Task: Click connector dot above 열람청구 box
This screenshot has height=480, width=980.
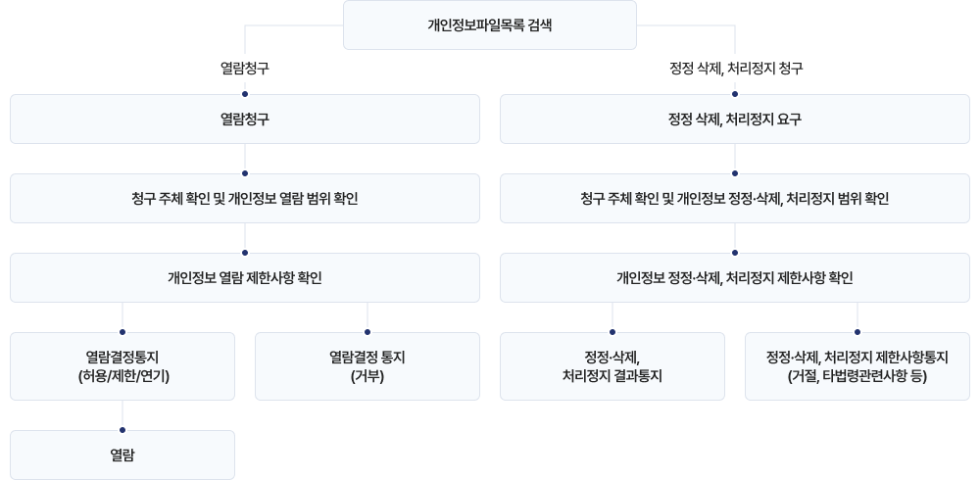Action: coord(245,94)
